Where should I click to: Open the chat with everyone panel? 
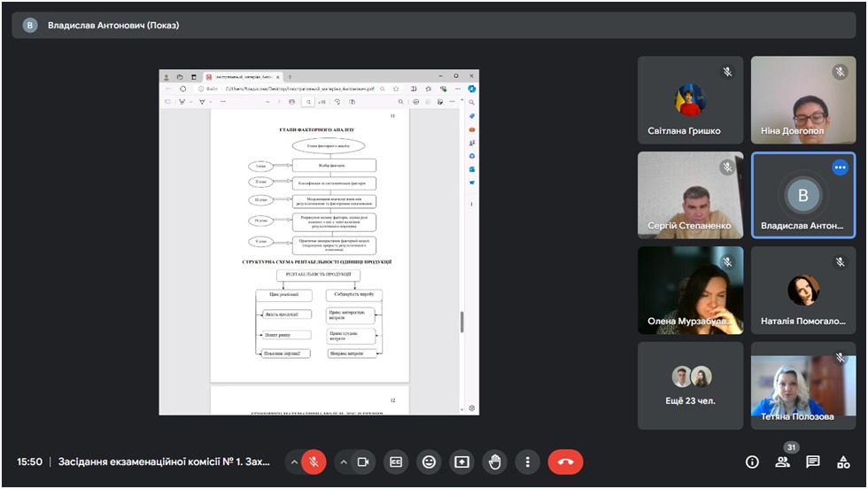[813, 462]
